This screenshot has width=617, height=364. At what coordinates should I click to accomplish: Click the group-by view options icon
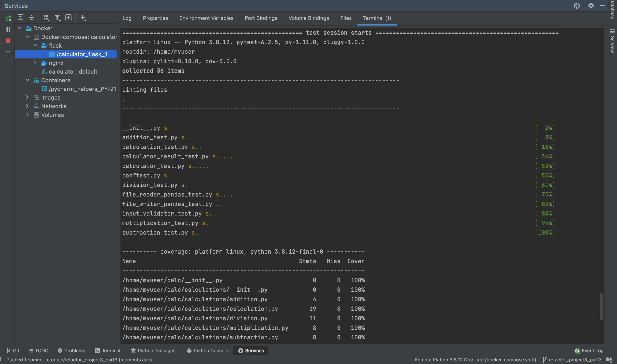point(46,17)
